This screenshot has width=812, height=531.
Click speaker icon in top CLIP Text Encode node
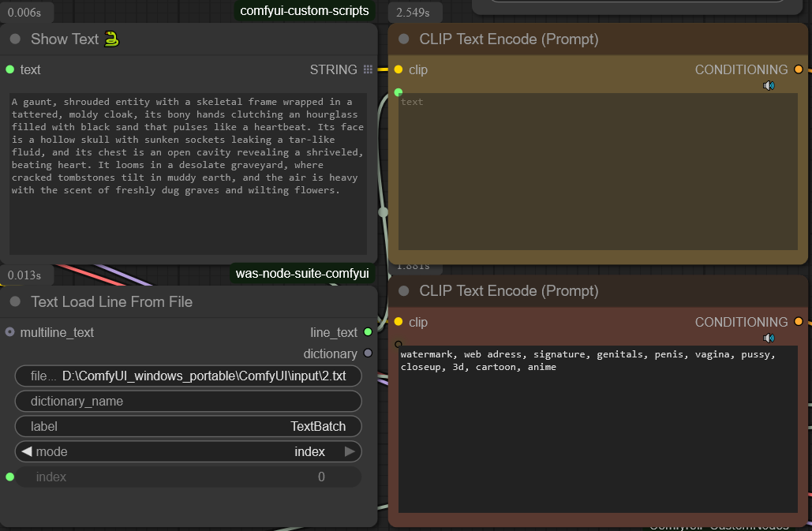[x=769, y=86]
